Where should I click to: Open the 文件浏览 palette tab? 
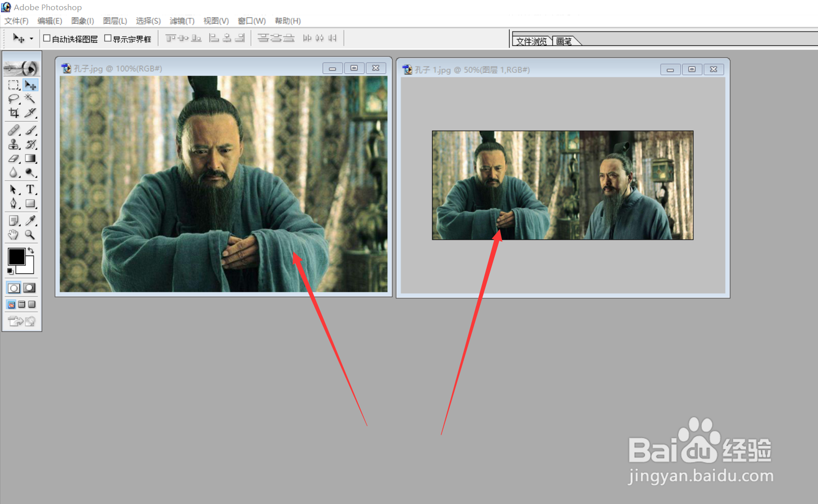coord(532,41)
